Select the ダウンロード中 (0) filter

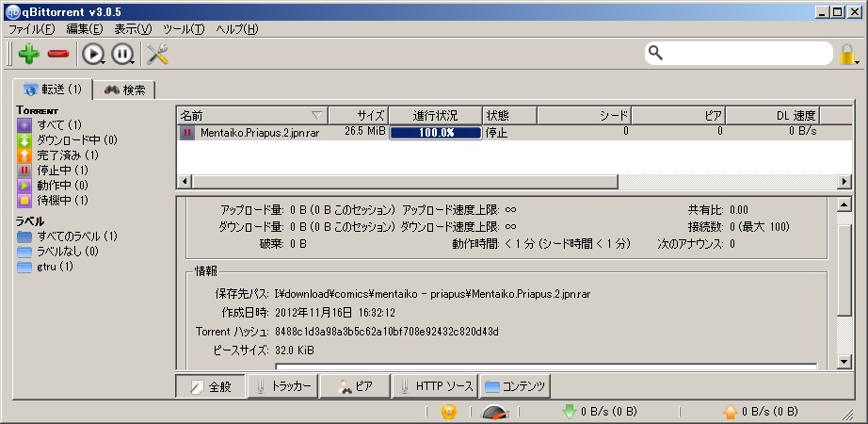(68, 139)
